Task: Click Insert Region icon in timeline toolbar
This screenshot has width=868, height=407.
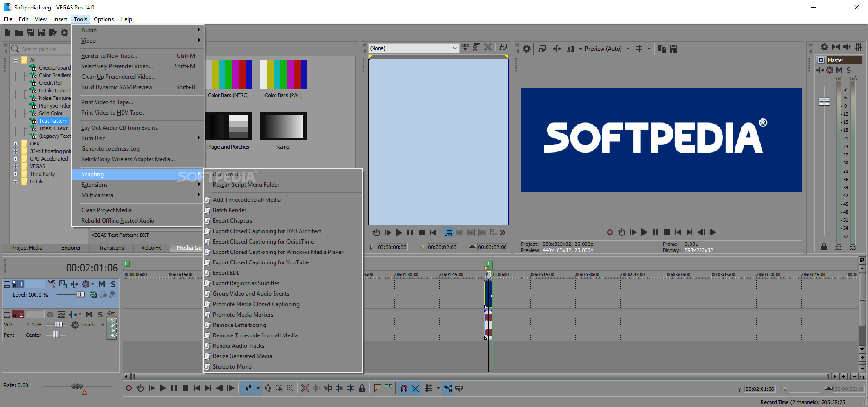Action: 389,388
